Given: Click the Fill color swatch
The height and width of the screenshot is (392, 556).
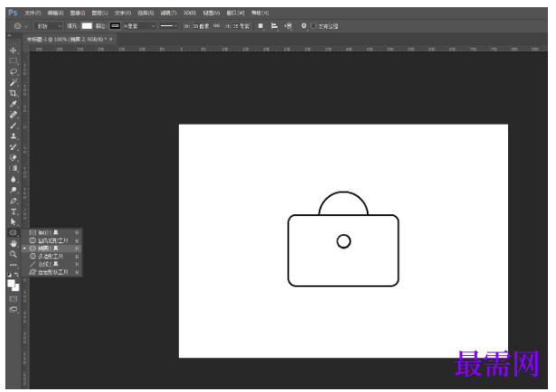Looking at the screenshot, I should 87,26.
